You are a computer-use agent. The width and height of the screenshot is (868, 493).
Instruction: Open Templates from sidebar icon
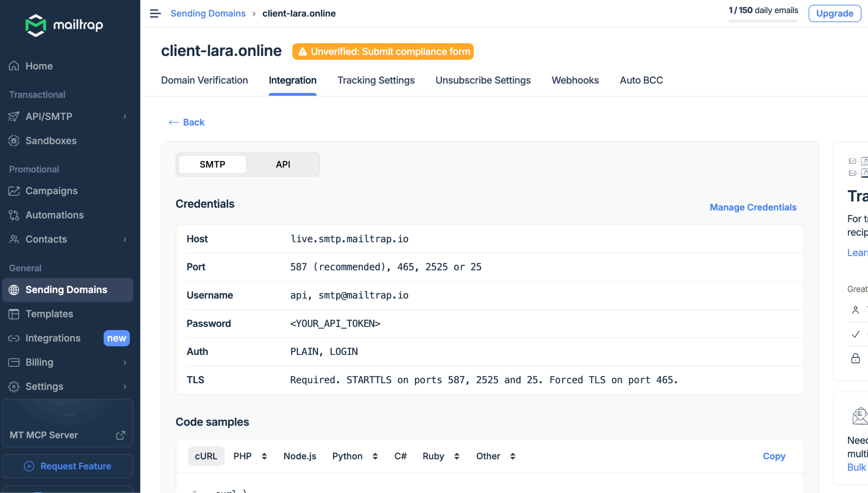14,314
